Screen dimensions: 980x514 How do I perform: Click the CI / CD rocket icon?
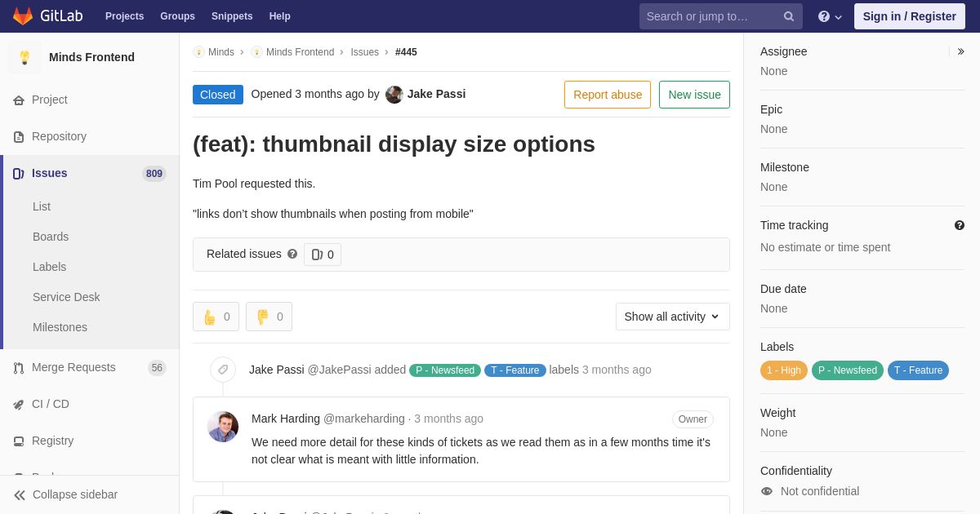click(19, 405)
